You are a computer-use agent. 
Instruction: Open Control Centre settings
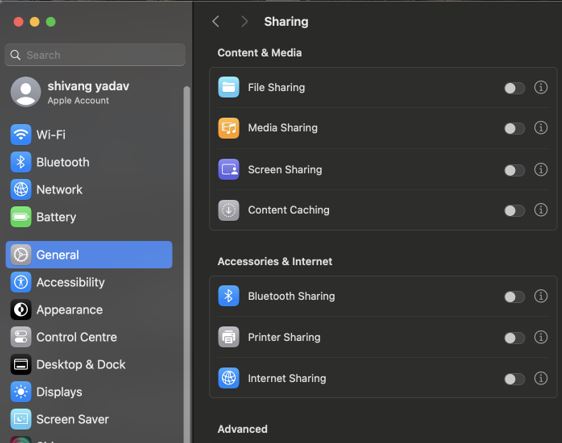click(x=89, y=337)
